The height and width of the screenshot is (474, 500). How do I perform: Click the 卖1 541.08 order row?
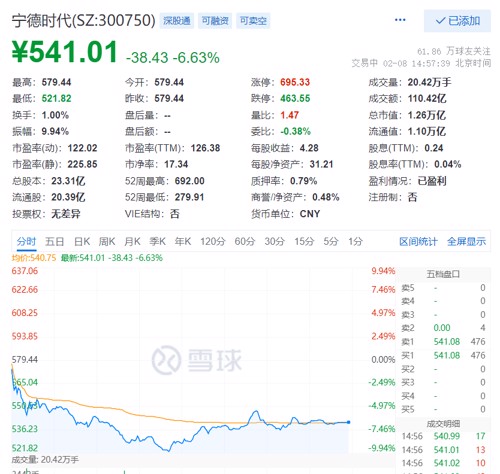click(x=443, y=342)
